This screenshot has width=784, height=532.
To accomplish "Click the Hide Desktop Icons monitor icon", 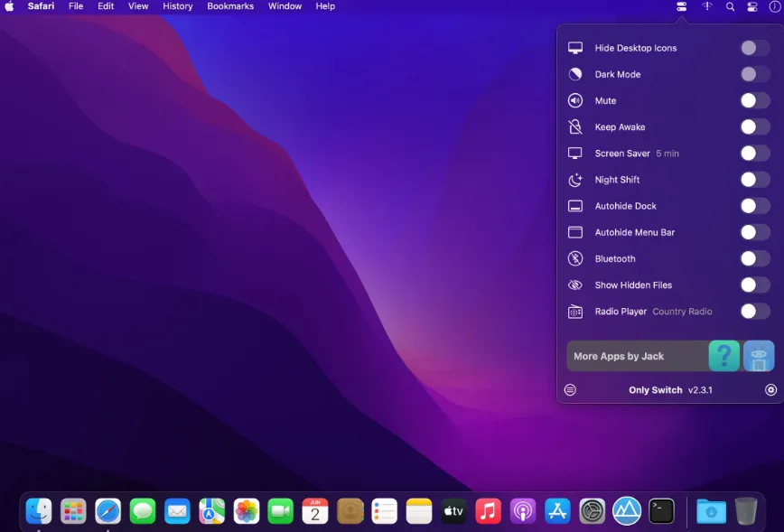I will pyautogui.click(x=575, y=48).
